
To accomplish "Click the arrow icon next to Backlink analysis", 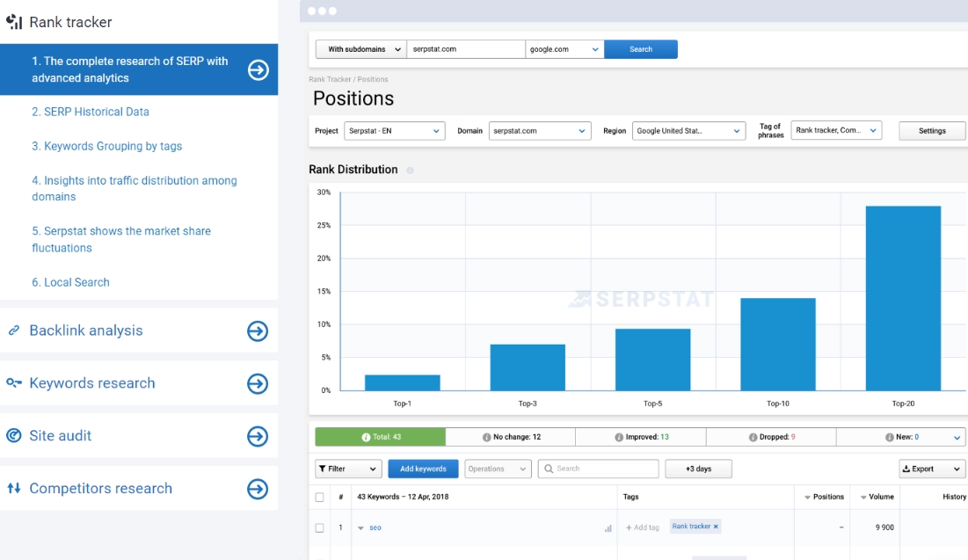I will tap(257, 331).
